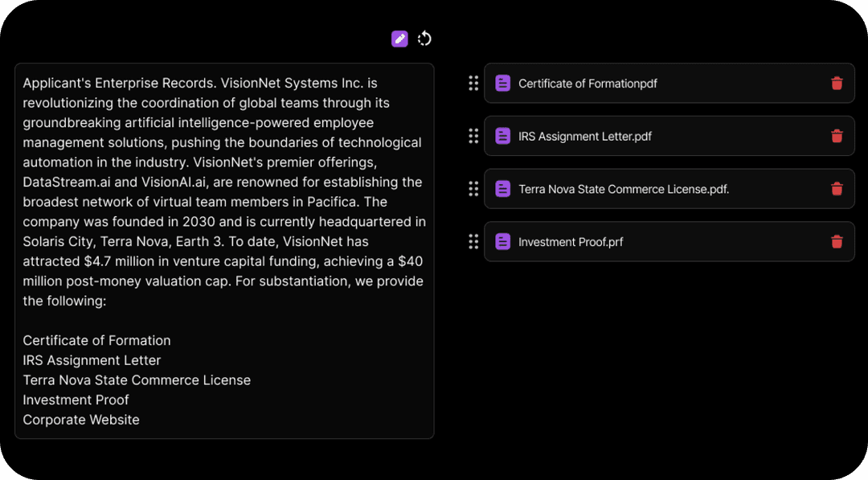The height and width of the screenshot is (480, 868).
Task: Open the Investment Proof.prf file
Action: coord(570,242)
